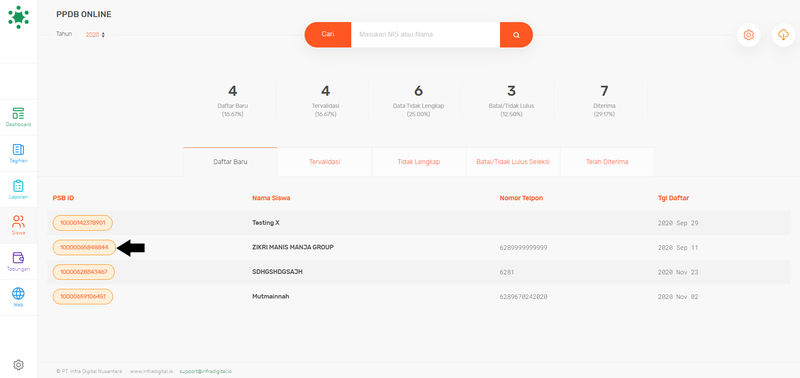Switch to Tervalidasi tab
Viewport: 800px width, 378px height.
pyautogui.click(x=324, y=162)
